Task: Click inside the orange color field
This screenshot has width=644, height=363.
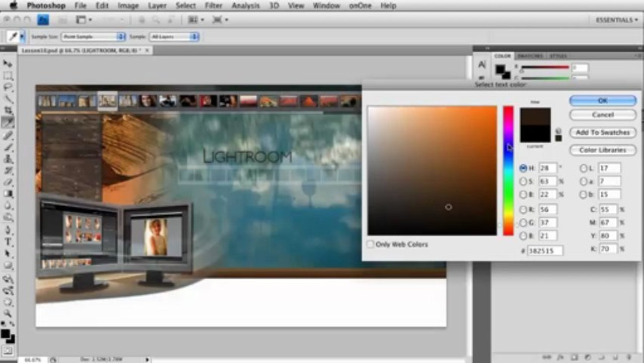Action: [x=432, y=170]
